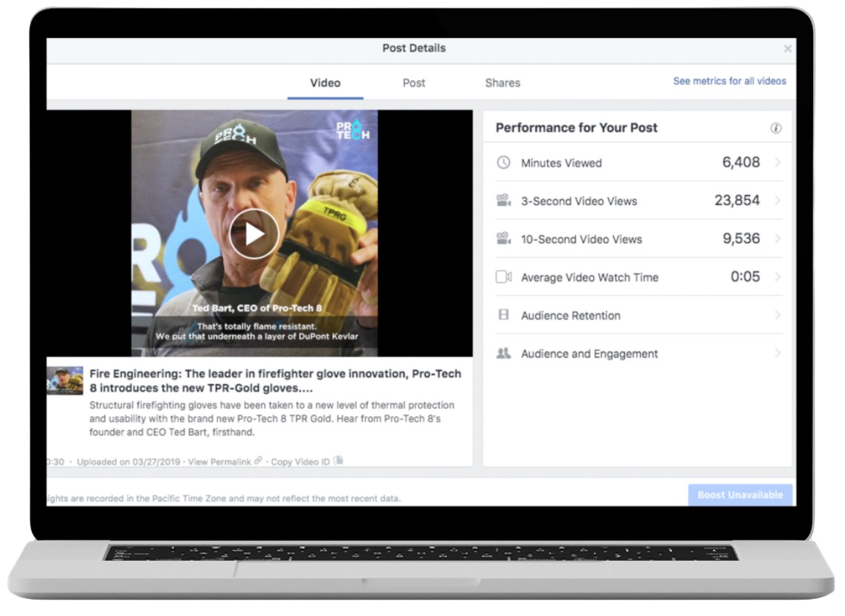Expand Audience and Engagement chevron
Screen dimensions: 845x616
coord(777,354)
